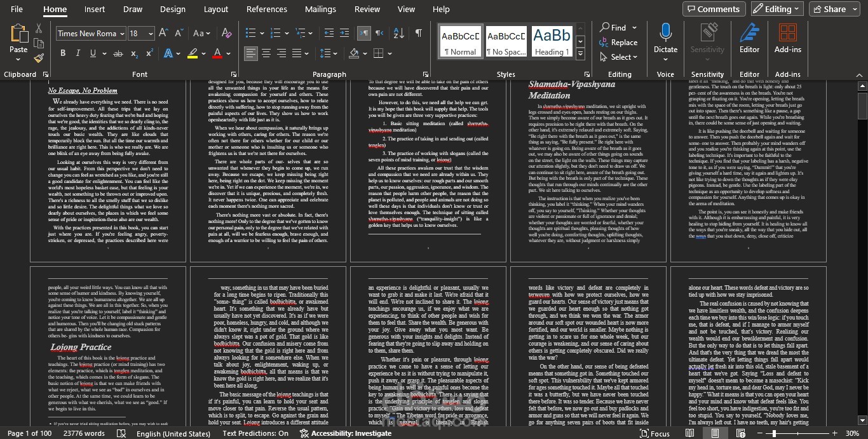Toggle center alignment
The image size is (868, 439).
click(x=266, y=53)
